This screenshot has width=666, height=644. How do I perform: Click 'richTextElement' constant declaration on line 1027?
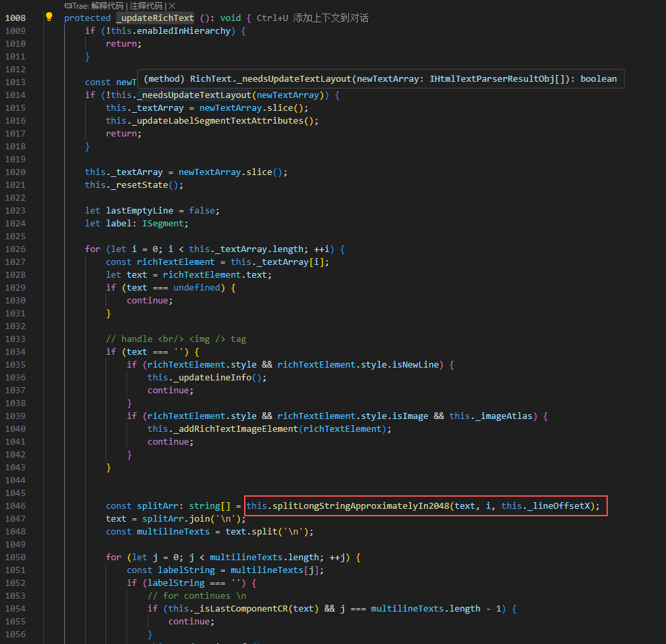(176, 262)
